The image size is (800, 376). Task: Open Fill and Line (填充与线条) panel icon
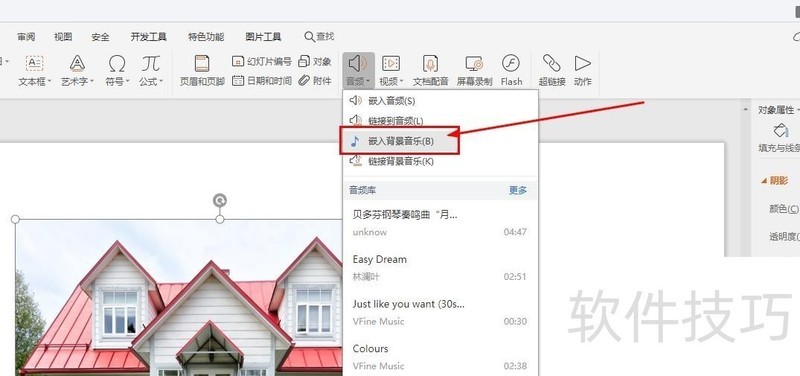pyautogui.click(x=781, y=131)
